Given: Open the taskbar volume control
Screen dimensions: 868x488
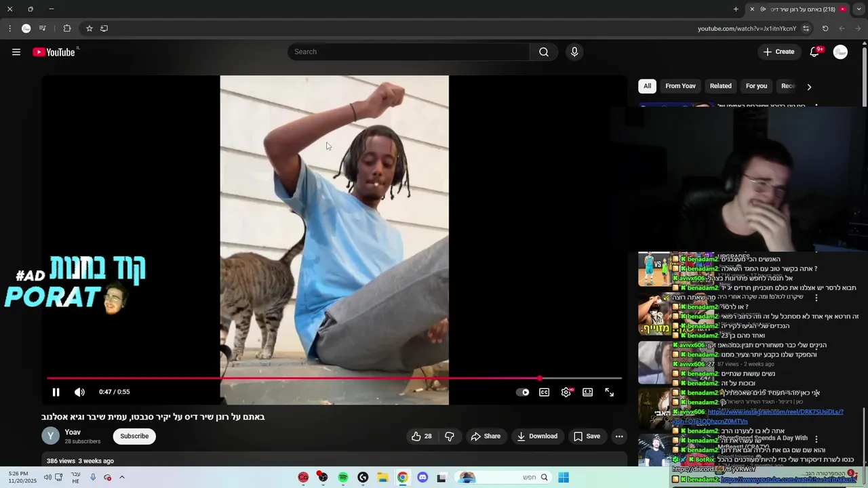Looking at the screenshot, I should 47,477.
